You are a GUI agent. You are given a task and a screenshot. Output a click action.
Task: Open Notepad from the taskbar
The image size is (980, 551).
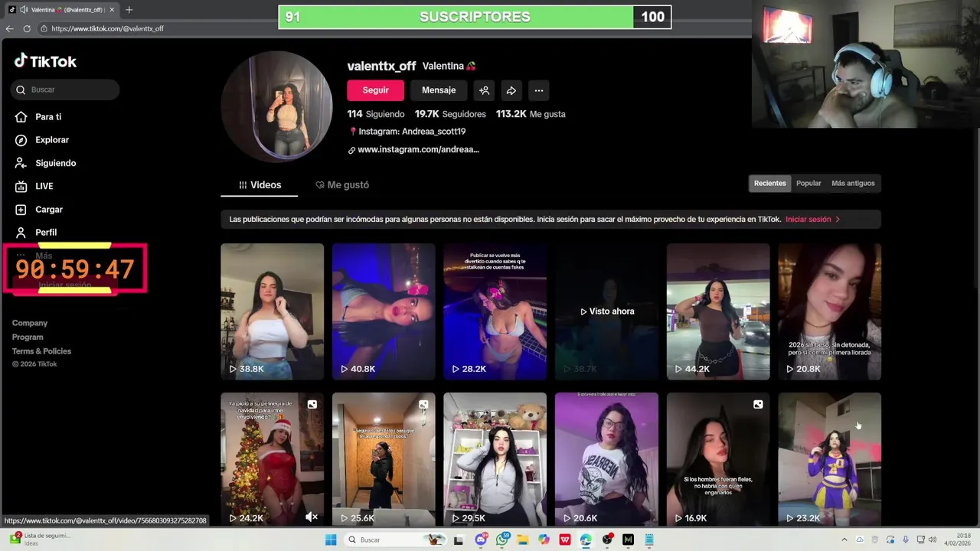point(649,540)
